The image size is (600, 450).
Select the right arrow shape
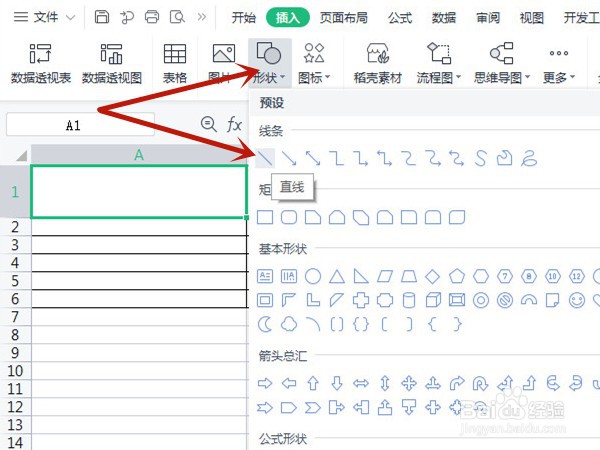point(265,383)
